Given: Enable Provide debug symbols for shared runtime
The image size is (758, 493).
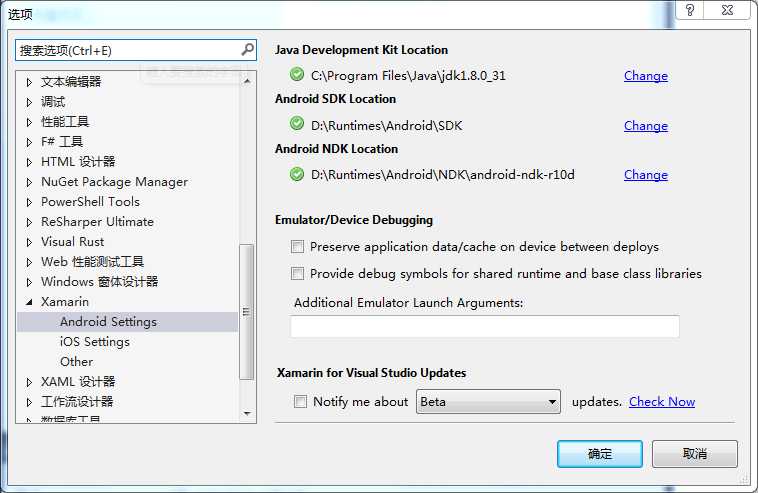Looking at the screenshot, I should tap(297, 274).
